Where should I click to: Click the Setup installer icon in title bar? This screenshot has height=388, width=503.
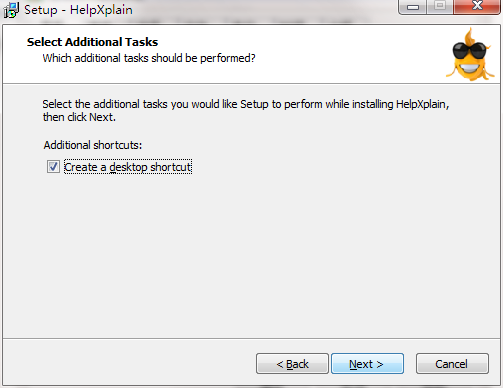pyautogui.click(x=11, y=10)
